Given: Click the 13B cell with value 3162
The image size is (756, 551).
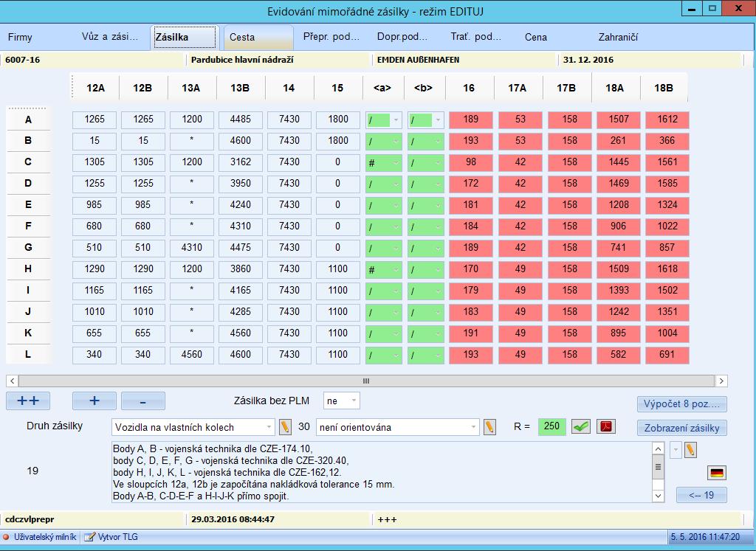Looking at the screenshot, I should 241,162.
